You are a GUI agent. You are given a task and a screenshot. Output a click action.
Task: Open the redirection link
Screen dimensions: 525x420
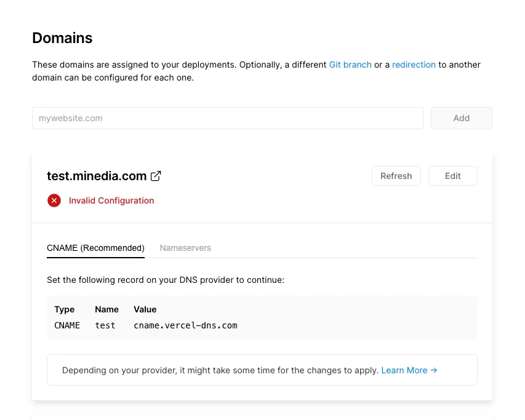(414, 65)
